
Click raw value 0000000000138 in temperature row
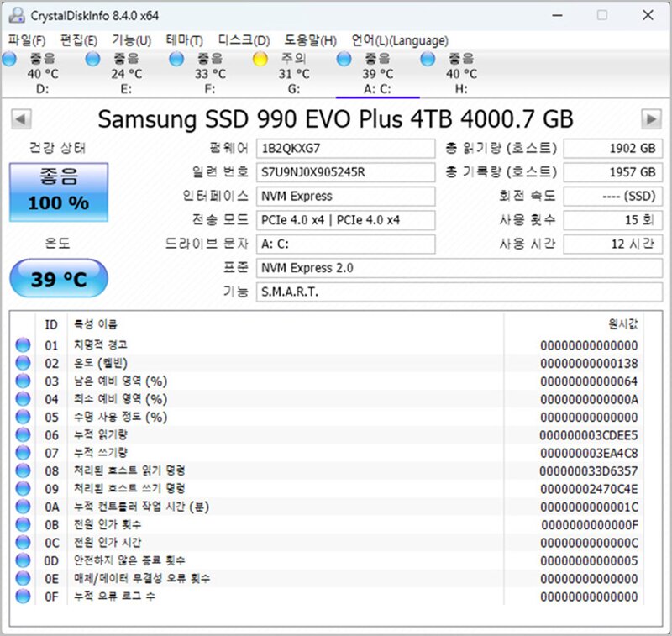point(589,364)
